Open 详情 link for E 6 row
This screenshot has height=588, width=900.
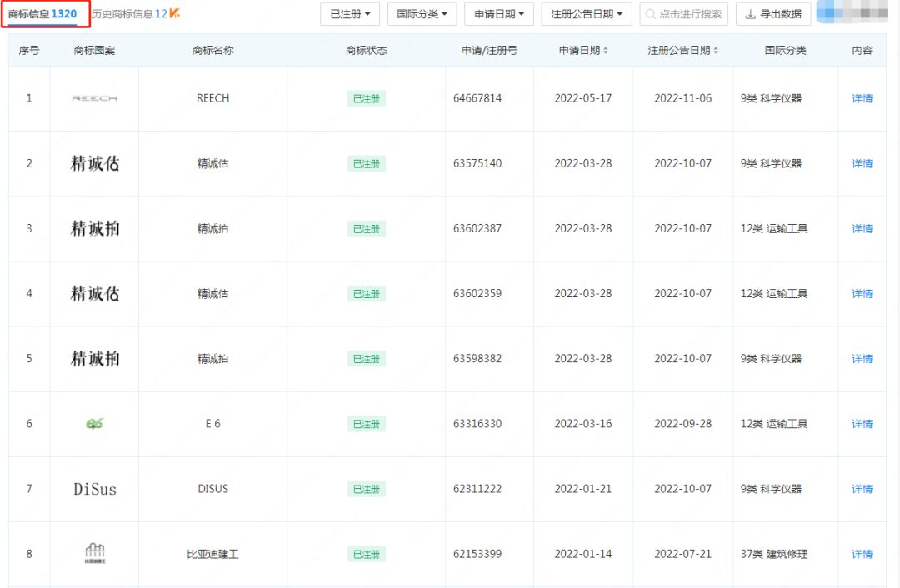coord(862,424)
